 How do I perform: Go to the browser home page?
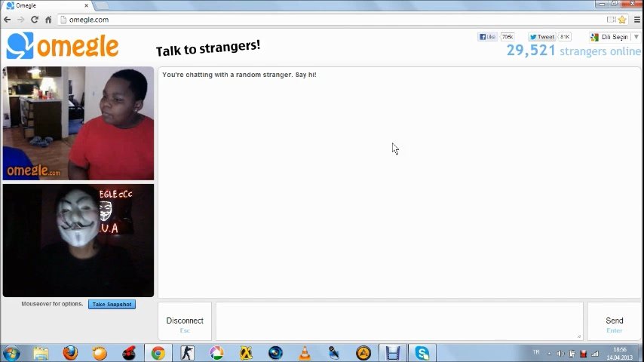click(48, 20)
